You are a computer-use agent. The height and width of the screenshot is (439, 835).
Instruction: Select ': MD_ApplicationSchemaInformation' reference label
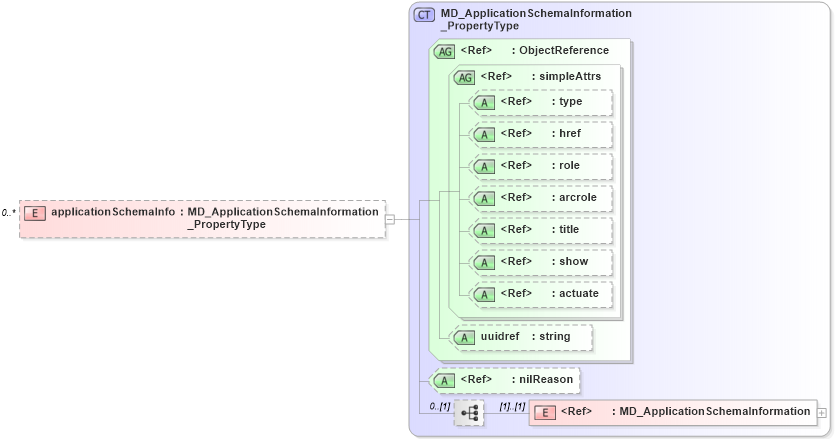[x=711, y=411]
